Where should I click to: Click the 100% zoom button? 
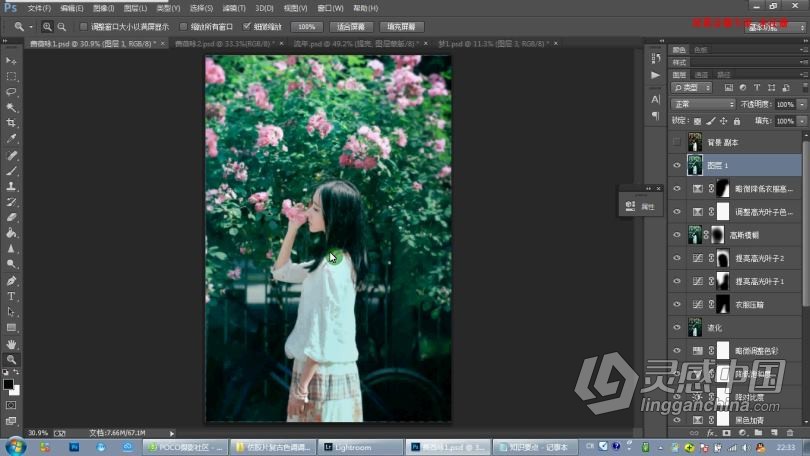tap(306, 26)
